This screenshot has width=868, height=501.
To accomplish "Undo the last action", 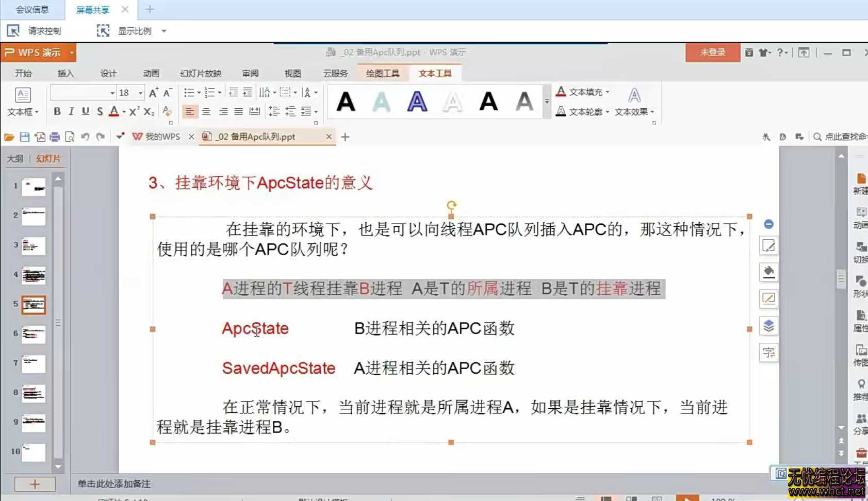I will click(85, 137).
